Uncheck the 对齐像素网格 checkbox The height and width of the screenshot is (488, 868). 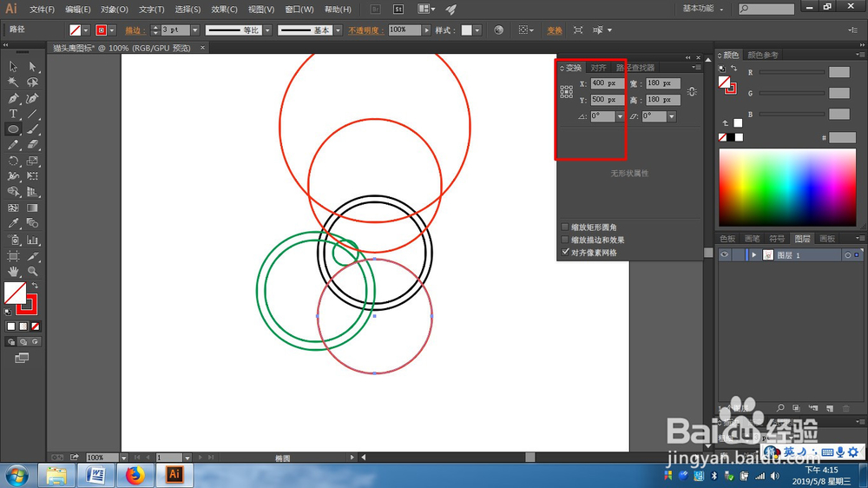tap(565, 252)
